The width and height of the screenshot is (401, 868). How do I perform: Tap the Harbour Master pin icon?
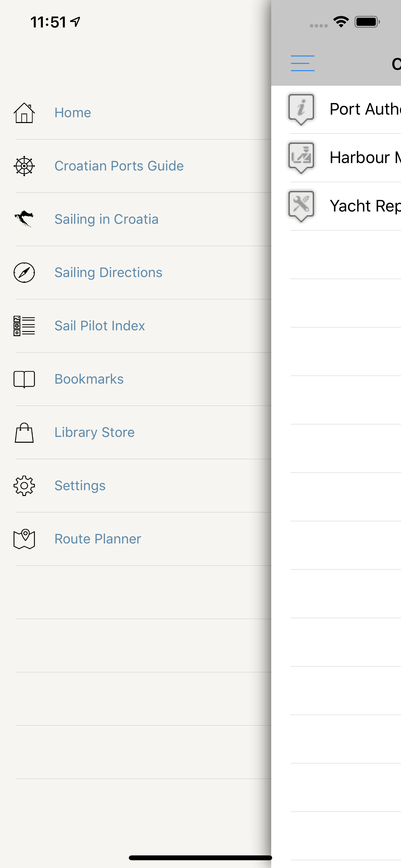pos(301,158)
